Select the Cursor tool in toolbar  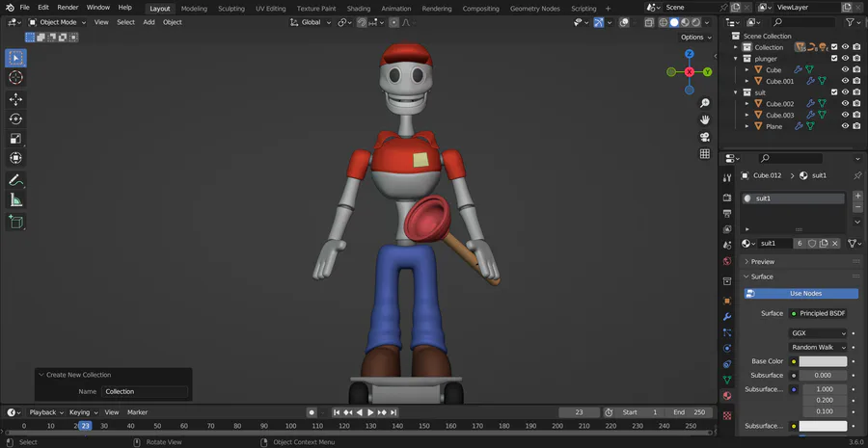point(16,78)
